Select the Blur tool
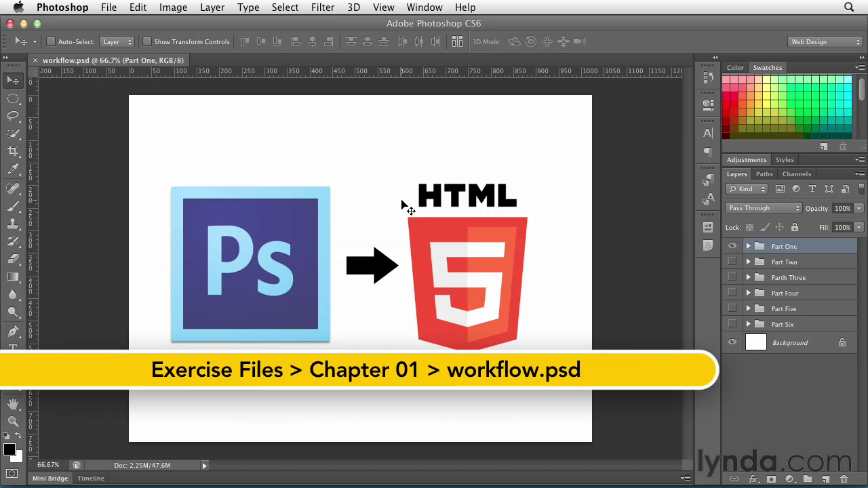The width and height of the screenshot is (868, 488). click(x=13, y=294)
